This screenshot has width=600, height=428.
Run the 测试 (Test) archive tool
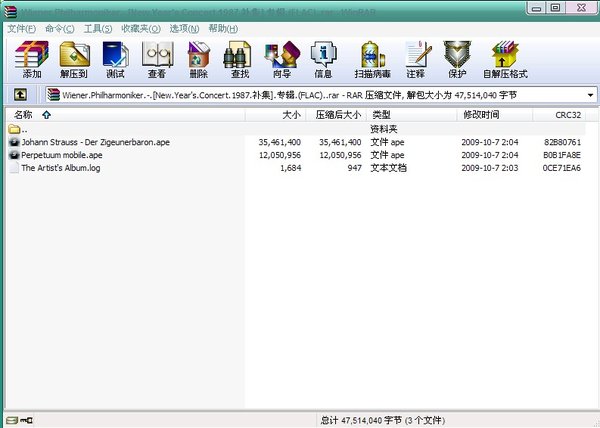click(x=115, y=59)
